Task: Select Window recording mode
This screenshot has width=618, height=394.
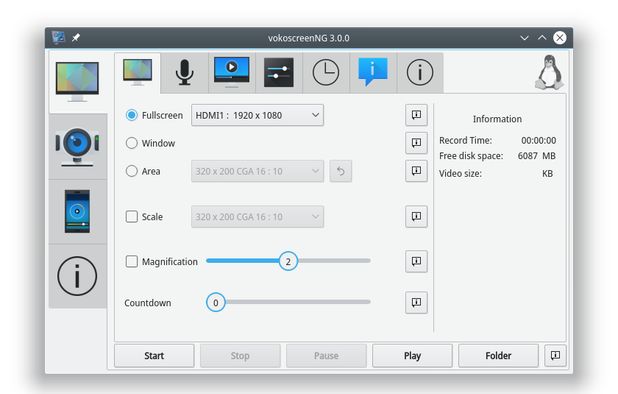Action: [x=150, y=143]
